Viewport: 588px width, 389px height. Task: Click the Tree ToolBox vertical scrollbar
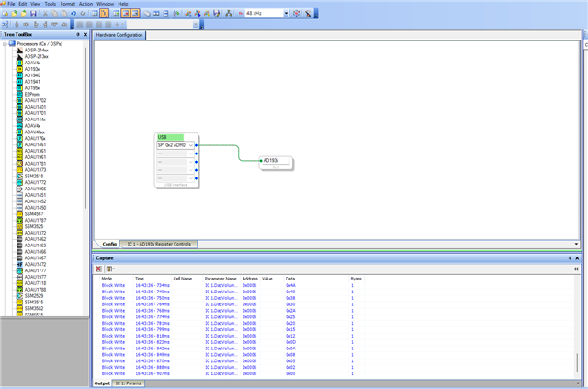(85, 128)
